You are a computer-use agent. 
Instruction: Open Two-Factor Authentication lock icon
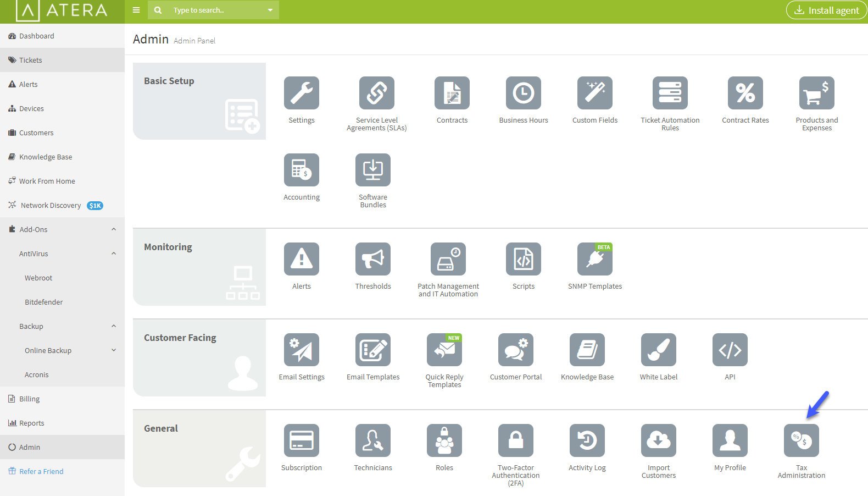tap(516, 440)
